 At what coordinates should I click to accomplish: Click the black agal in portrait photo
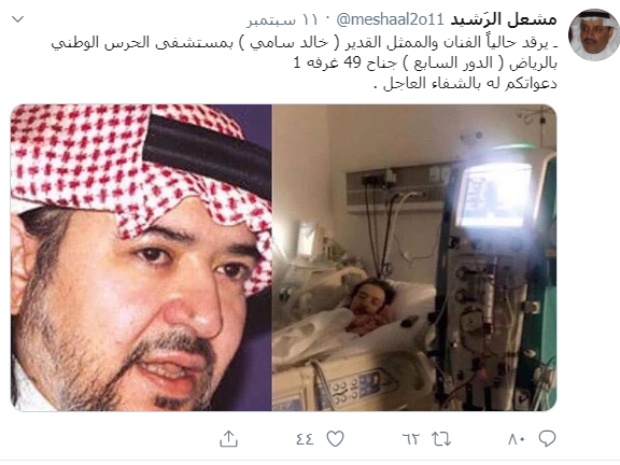click(206, 152)
